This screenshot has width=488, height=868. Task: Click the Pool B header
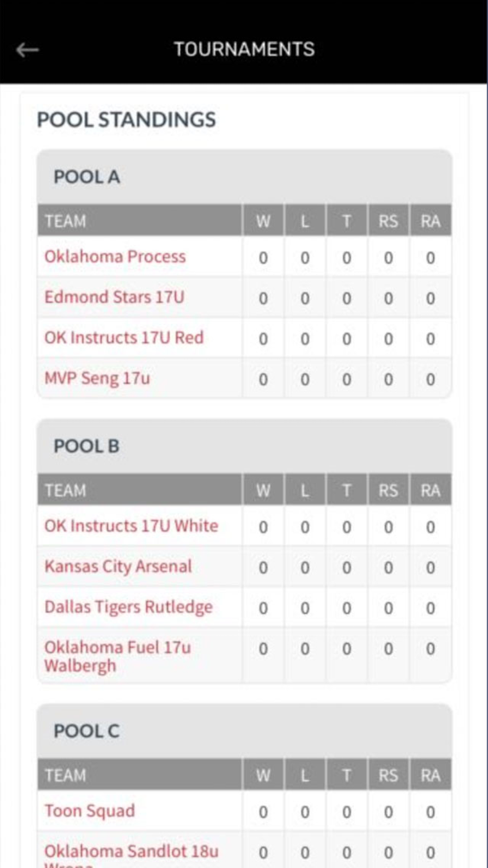[86, 446]
